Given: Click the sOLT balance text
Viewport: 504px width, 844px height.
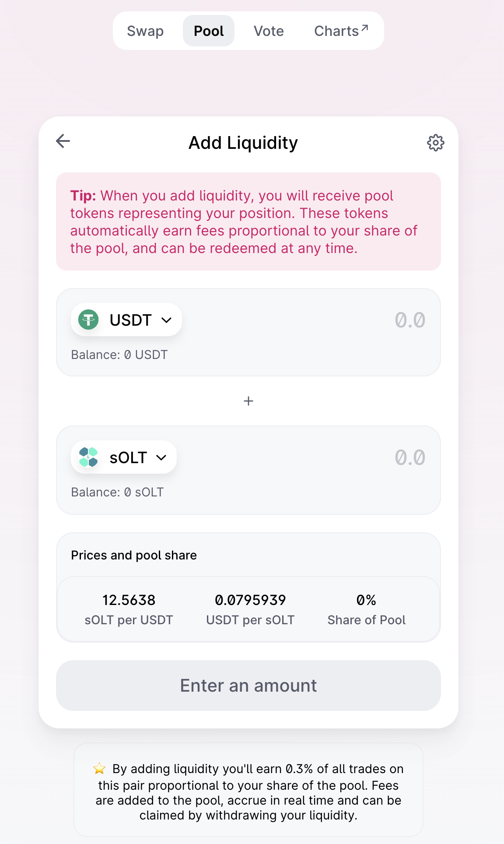Looking at the screenshot, I should coord(117,492).
